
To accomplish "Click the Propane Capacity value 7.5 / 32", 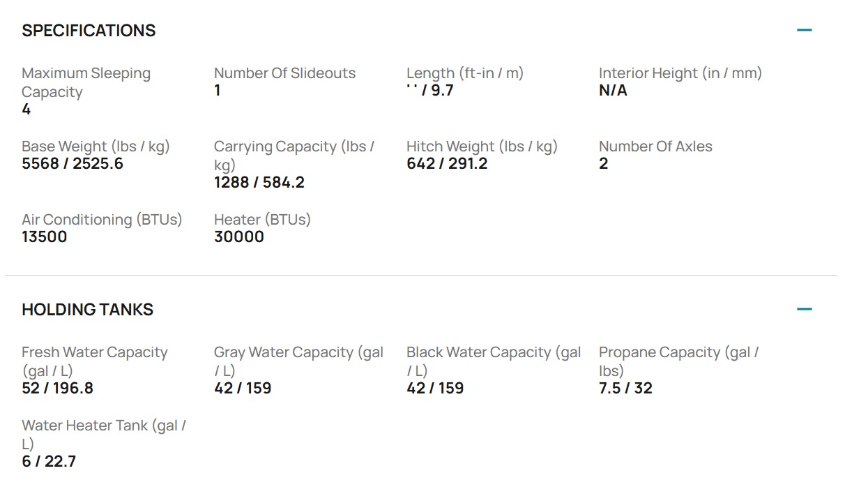I will [625, 389].
